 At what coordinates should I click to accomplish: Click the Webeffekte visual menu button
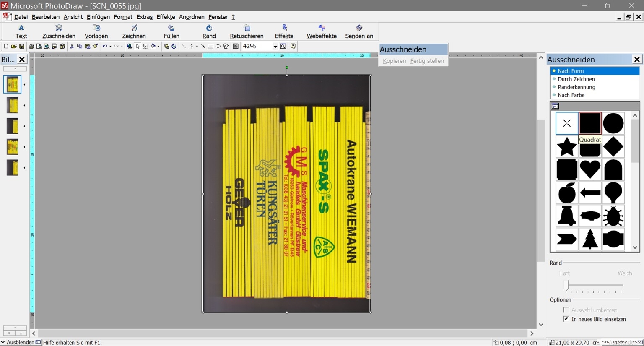click(322, 31)
